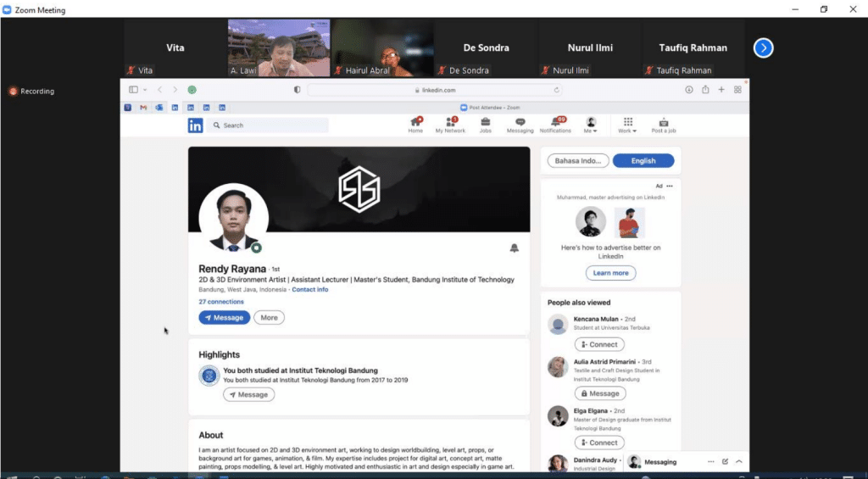The width and height of the screenshot is (868, 479).
Task: Show more participants with the blue arrow button
Action: click(764, 48)
